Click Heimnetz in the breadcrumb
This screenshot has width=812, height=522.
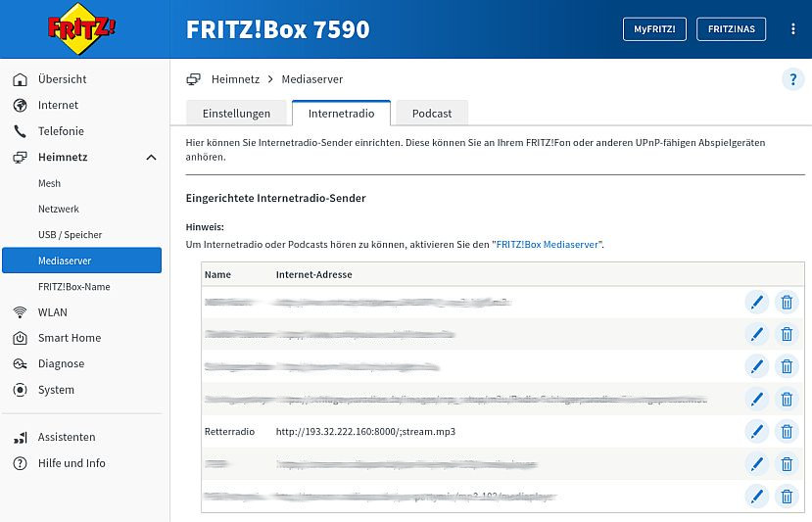tap(236, 79)
